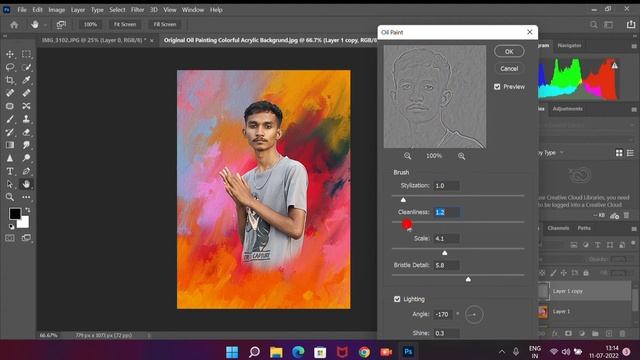640x360 pixels.
Task: Select the Eyedropper tool
Action: (x=26, y=80)
